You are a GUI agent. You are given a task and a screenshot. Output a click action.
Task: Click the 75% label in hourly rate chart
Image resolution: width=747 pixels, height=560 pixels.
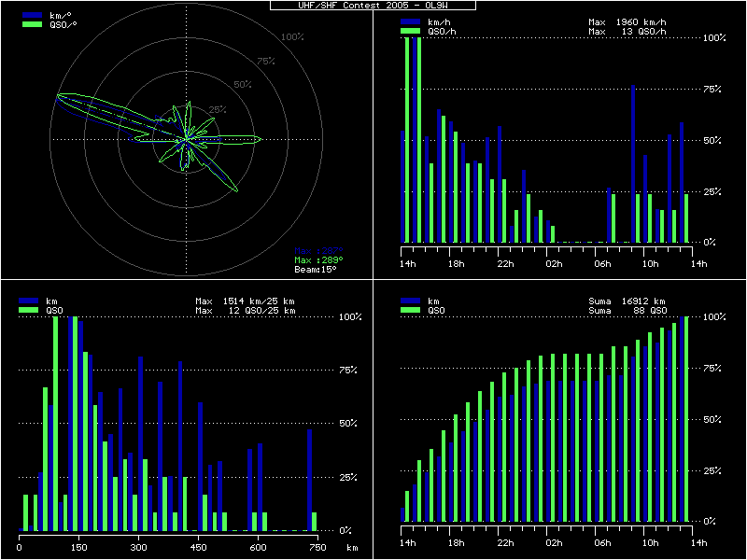click(x=712, y=89)
